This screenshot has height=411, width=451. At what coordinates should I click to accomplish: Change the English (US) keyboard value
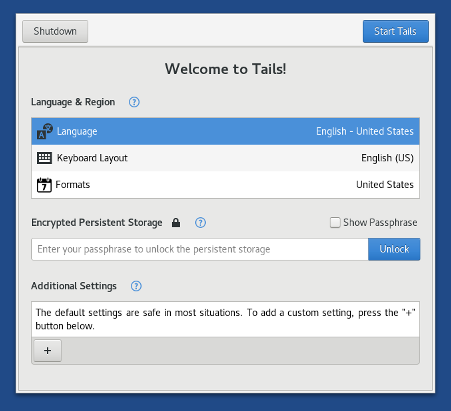(387, 158)
